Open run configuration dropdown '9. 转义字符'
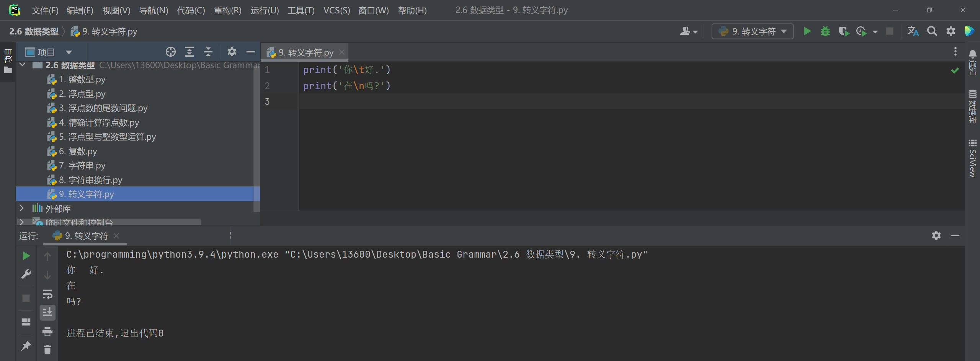Viewport: 980px width, 361px height. pos(752,31)
